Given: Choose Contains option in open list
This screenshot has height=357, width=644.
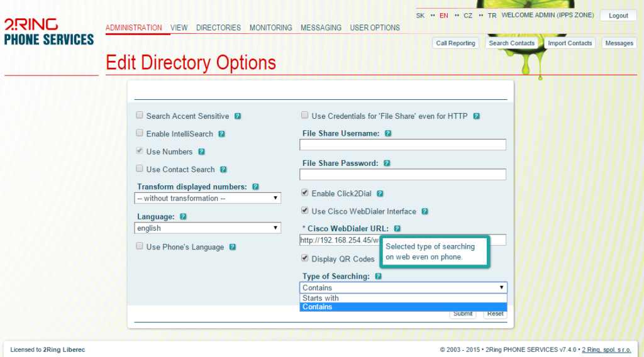Looking at the screenshot, I should coord(403,307).
